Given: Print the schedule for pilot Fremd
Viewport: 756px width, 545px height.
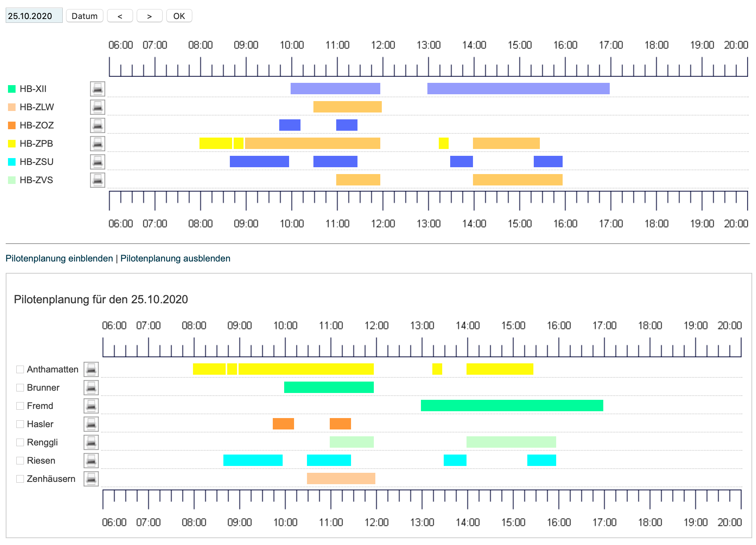Looking at the screenshot, I should coord(91,406).
